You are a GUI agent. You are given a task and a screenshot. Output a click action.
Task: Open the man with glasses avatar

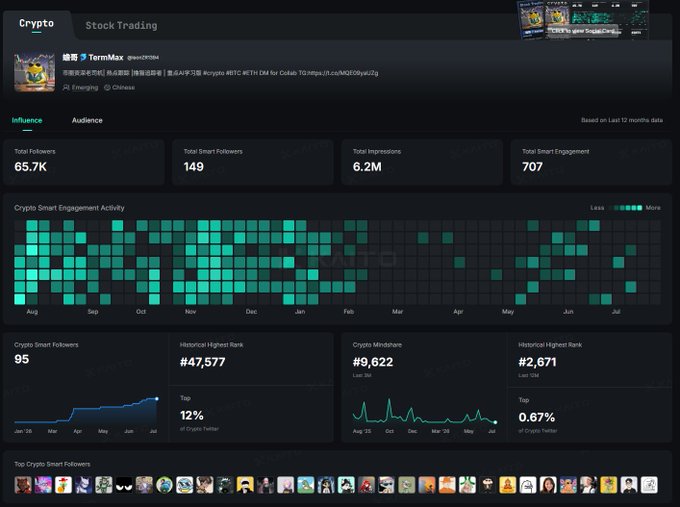(629, 485)
